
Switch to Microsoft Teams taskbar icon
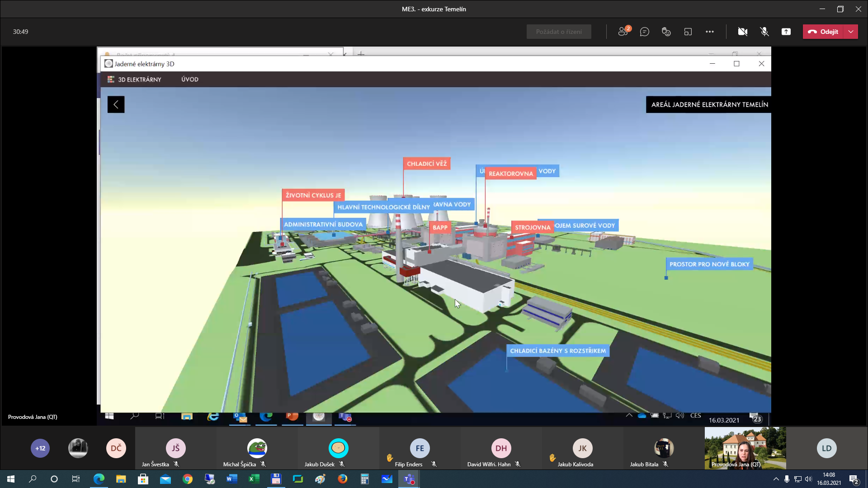click(x=409, y=479)
